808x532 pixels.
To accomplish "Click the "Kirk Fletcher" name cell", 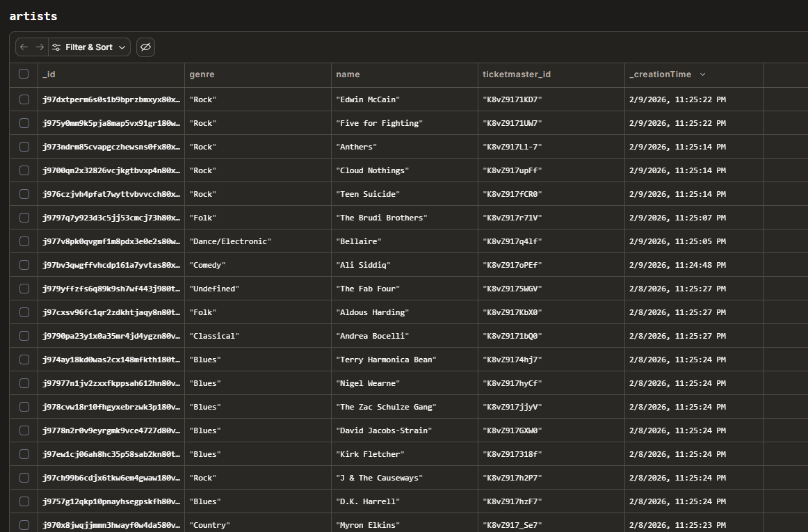I will click(x=405, y=455).
